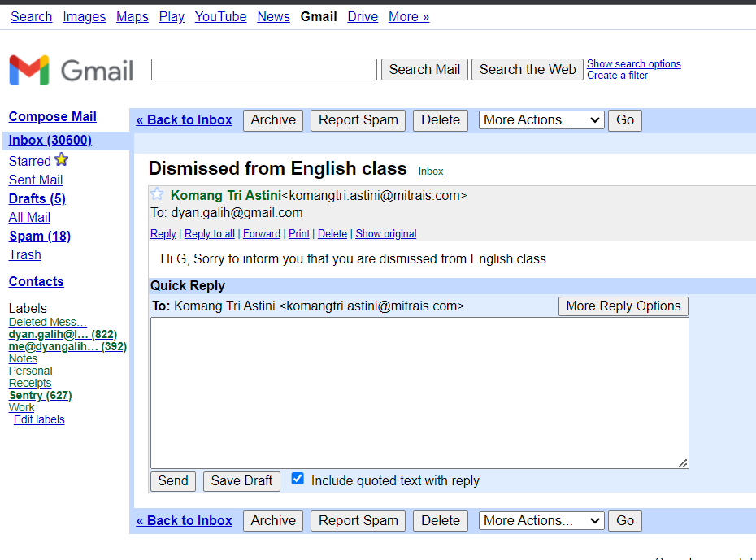Focus the mail search text box
The height and width of the screenshot is (560, 756).
[263, 69]
